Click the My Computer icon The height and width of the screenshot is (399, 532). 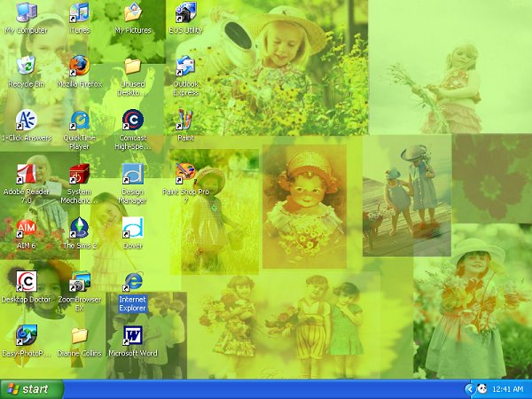tap(27, 13)
